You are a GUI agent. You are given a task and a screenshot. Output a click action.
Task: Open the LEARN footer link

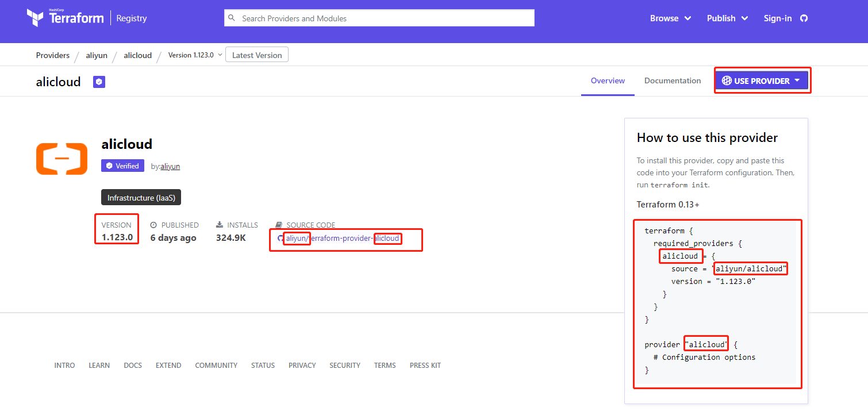point(99,365)
